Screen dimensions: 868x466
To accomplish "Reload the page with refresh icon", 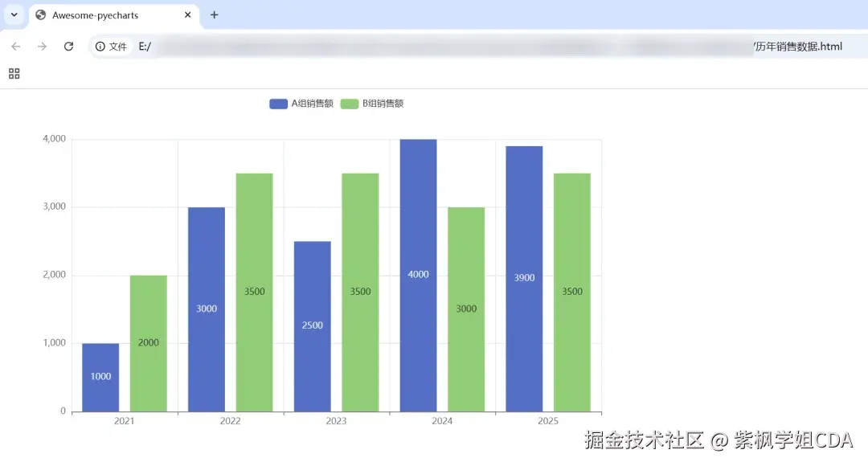I will (x=68, y=47).
